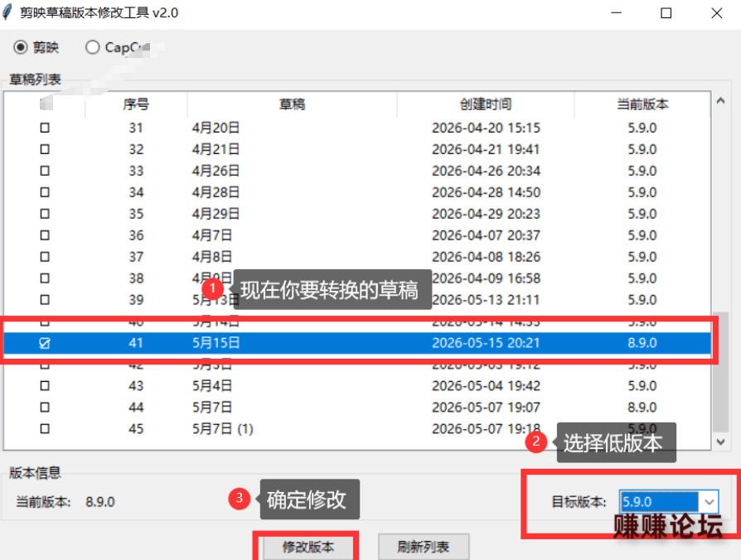
Task: Click the 修改版本 button
Action: pyautogui.click(x=308, y=547)
